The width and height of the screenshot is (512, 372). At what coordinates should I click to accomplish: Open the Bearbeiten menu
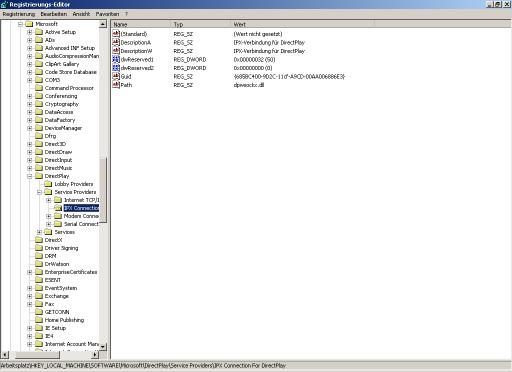[x=54, y=14]
